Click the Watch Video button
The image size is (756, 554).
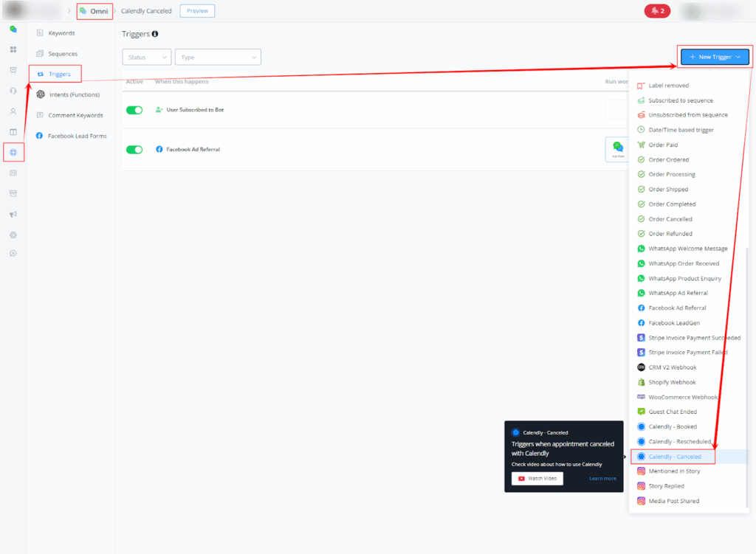[x=537, y=479]
